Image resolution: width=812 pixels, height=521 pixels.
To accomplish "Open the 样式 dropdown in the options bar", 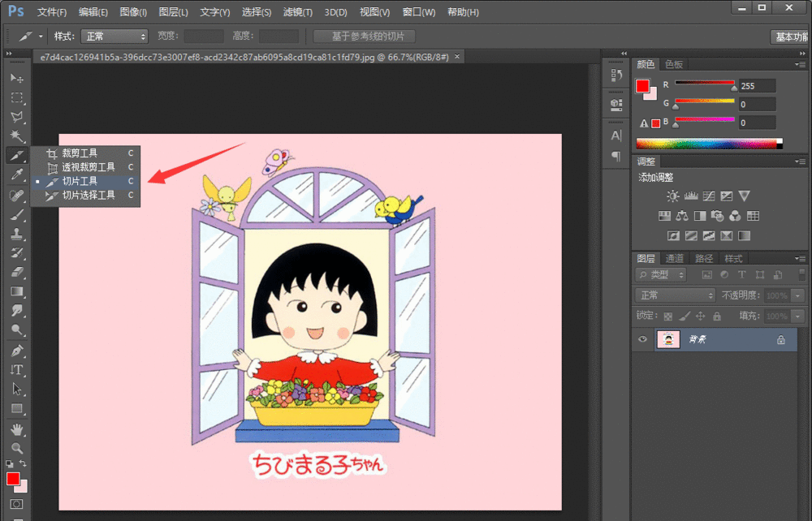I will [x=114, y=36].
